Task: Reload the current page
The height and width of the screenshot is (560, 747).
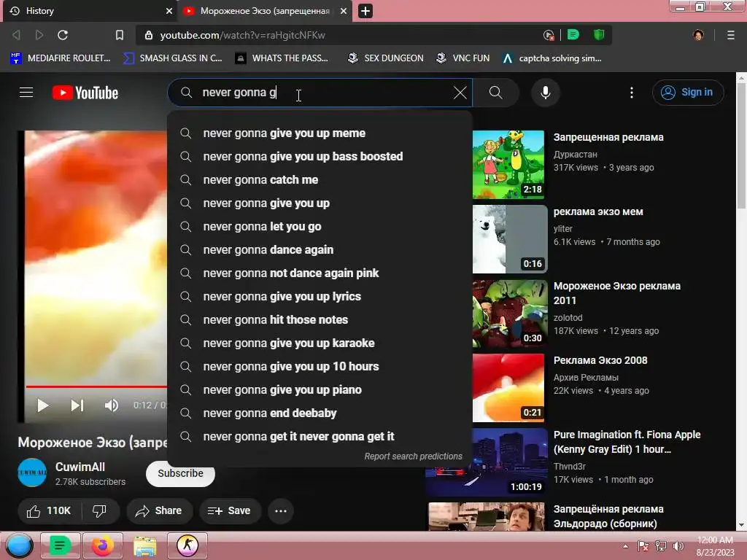Action: 63,35
